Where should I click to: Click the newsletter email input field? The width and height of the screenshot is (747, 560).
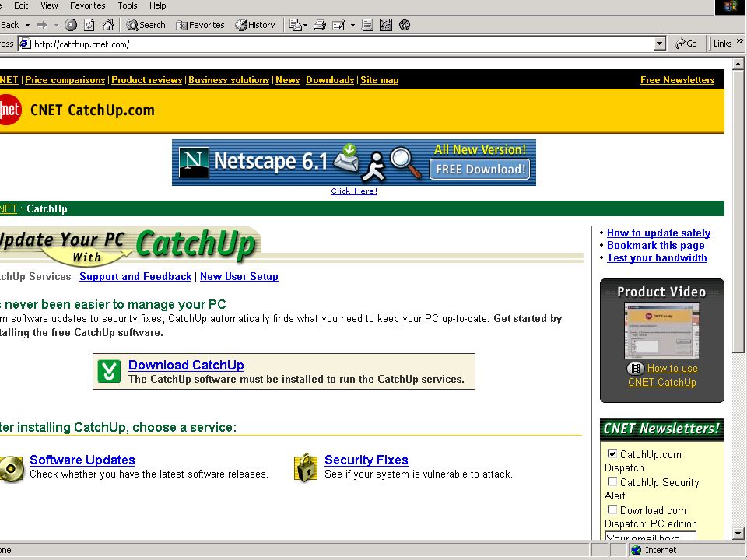[651, 536]
